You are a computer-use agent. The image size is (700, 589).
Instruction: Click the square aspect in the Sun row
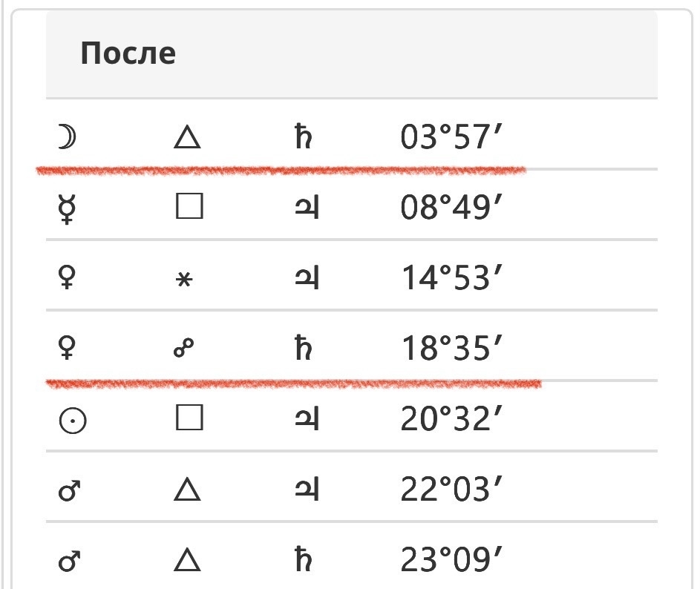point(189,420)
